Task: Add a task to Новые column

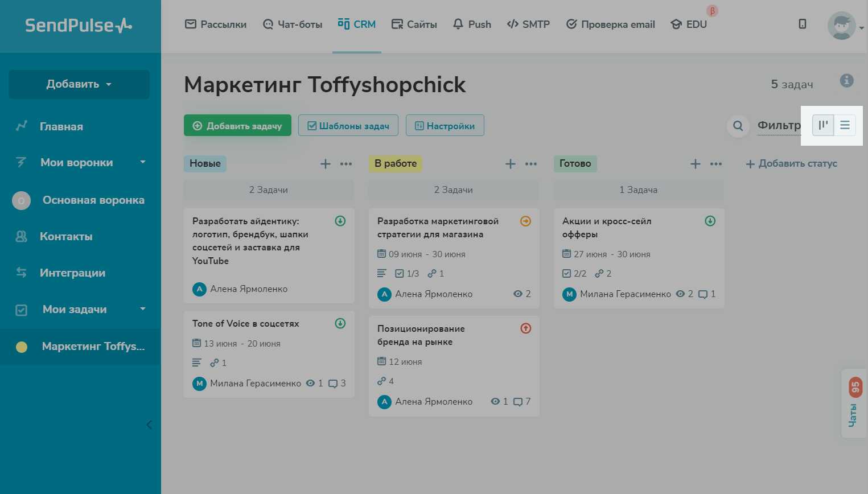Action: (326, 164)
